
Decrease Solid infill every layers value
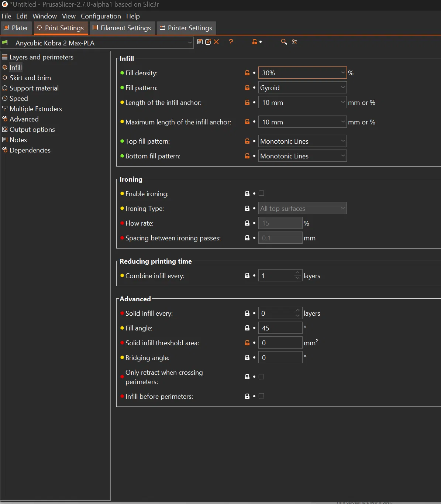(x=298, y=316)
